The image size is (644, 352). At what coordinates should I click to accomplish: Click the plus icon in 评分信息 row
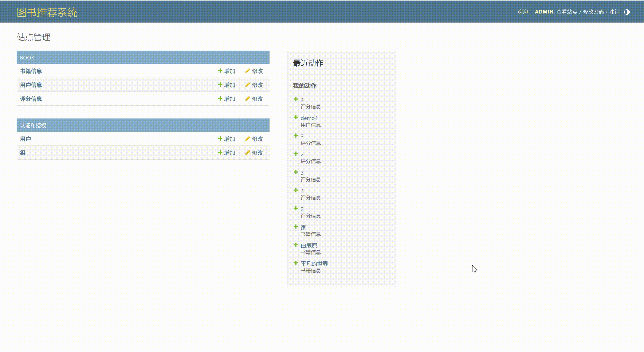point(220,98)
